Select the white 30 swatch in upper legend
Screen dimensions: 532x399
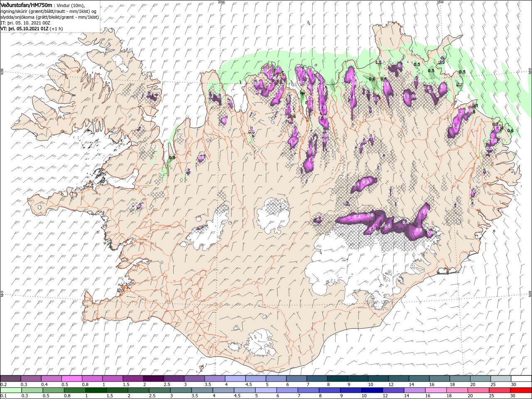522,379
